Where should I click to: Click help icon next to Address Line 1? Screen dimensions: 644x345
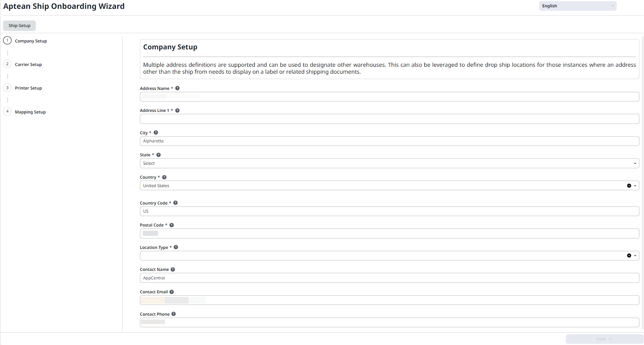click(177, 110)
